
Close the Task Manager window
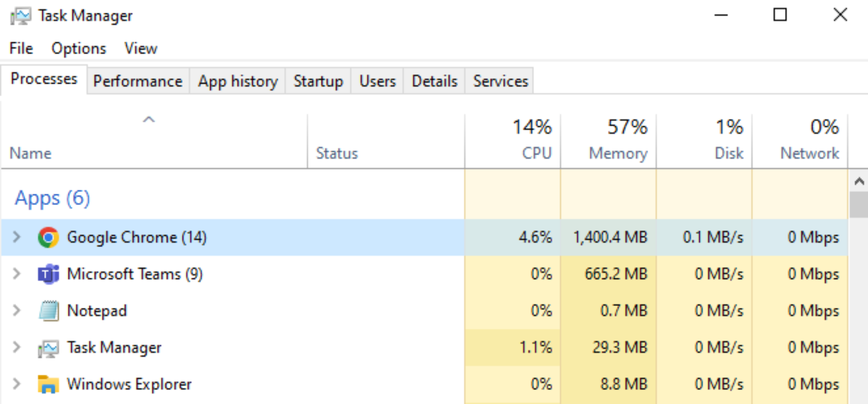[x=840, y=15]
